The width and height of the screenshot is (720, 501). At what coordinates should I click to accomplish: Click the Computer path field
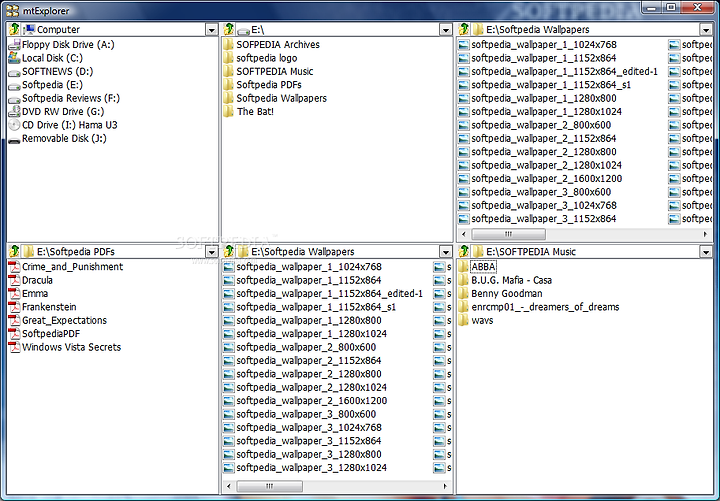tap(113, 29)
